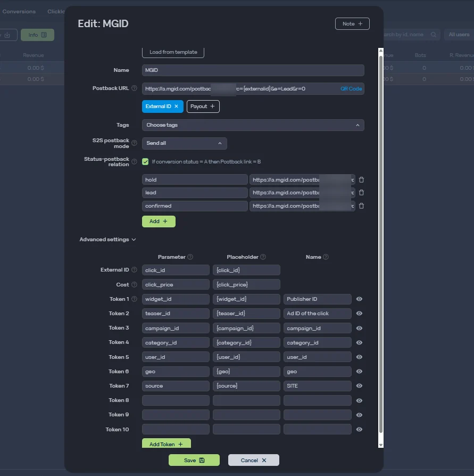Click the Revenue column header in background
Viewport: 474px width, 476px height.
pyautogui.click(x=34, y=55)
